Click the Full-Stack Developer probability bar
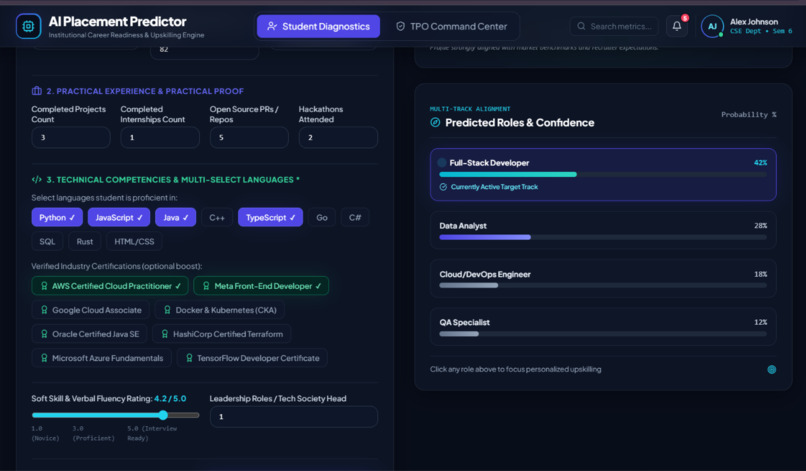Screen dimensions: 806x471 coord(603,174)
